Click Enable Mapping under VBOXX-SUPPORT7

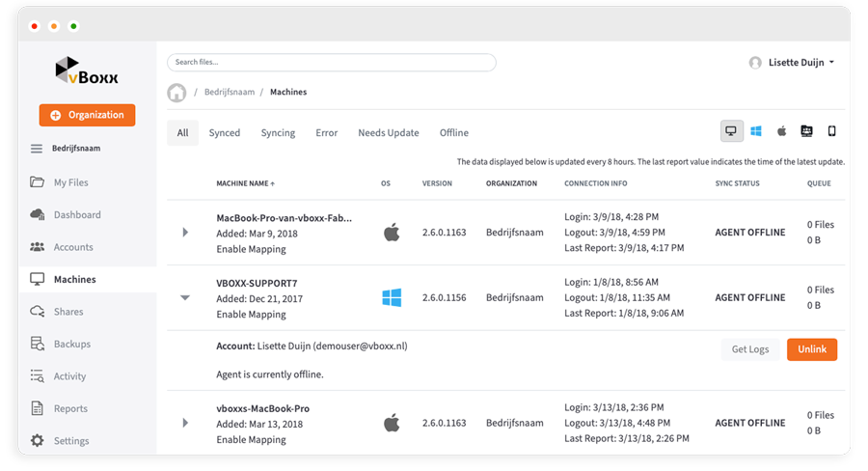pos(251,315)
